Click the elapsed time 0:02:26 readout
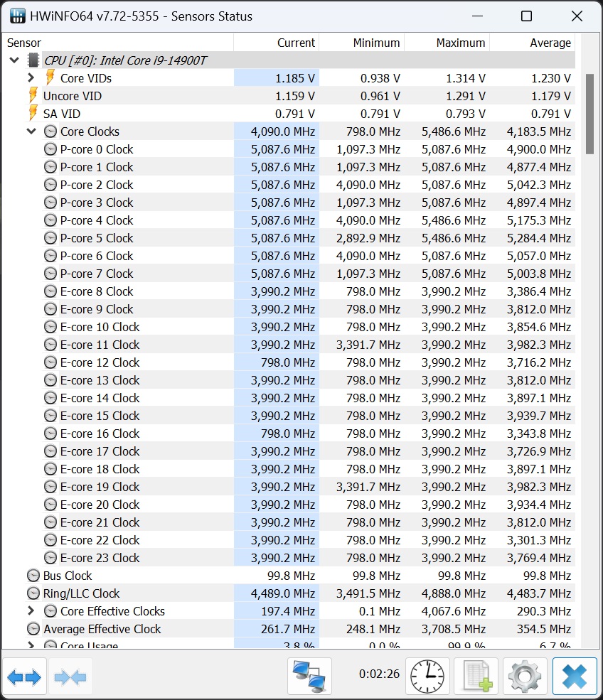The height and width of the screenshot is (700, 603). (x=379, y=674)
